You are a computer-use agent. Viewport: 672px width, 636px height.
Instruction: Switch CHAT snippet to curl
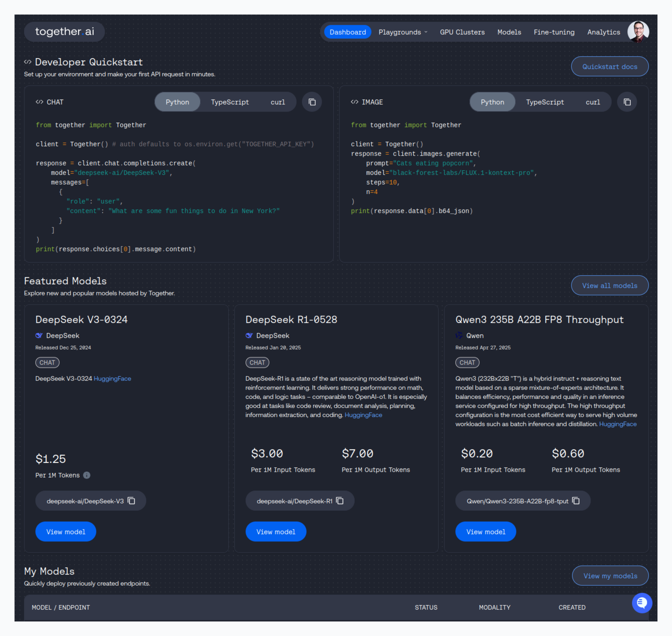[278, 102]
